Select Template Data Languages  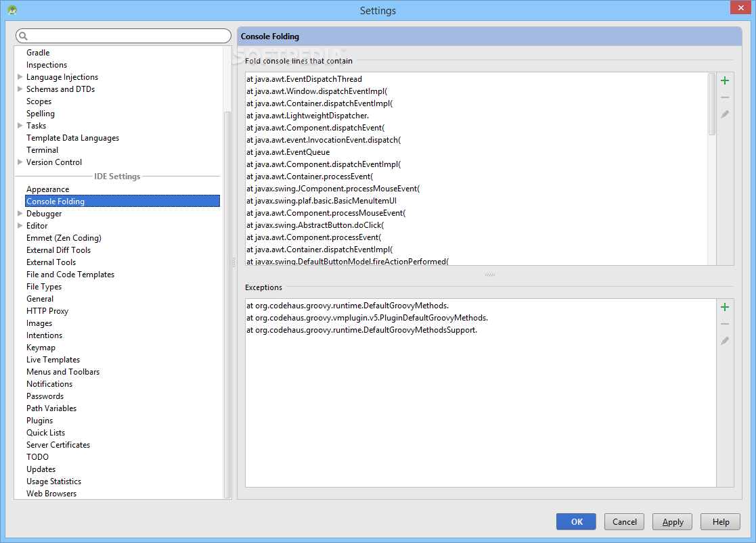(73, 138)
